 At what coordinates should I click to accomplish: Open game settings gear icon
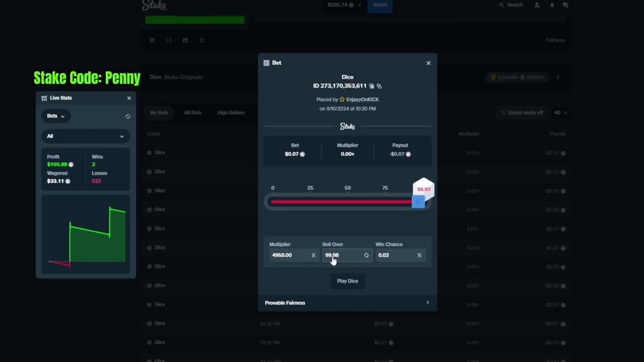point(152,40)
